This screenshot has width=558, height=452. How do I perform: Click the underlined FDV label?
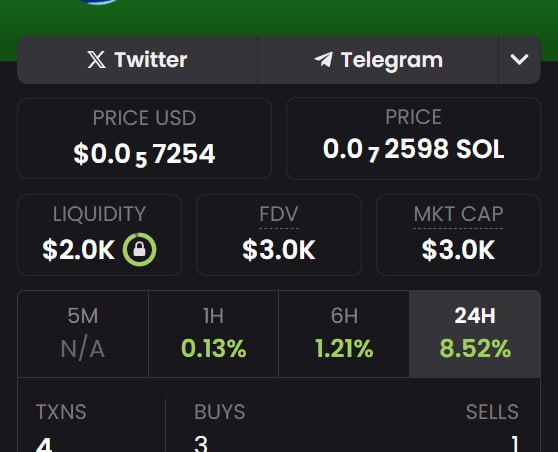[279, 214]
